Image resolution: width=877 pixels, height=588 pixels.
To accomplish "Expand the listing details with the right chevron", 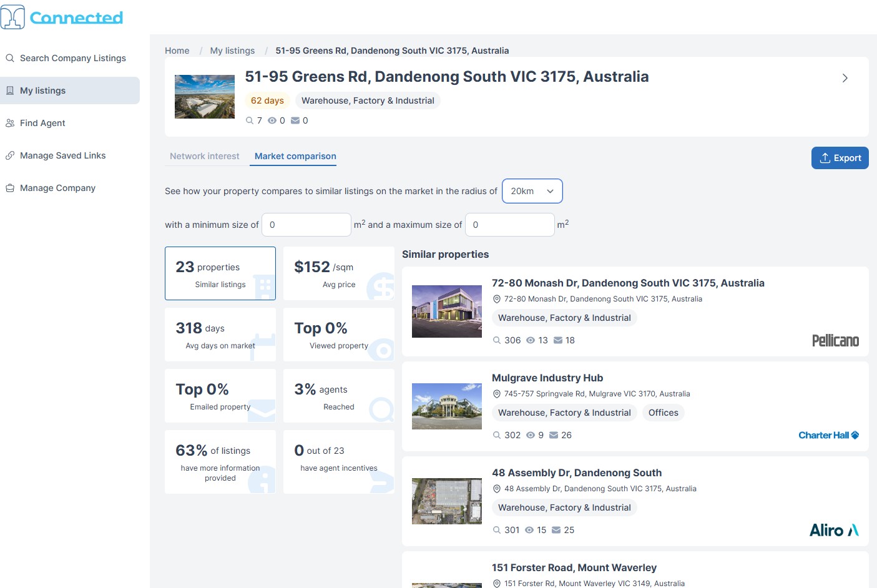I will [x=845, y=78].
